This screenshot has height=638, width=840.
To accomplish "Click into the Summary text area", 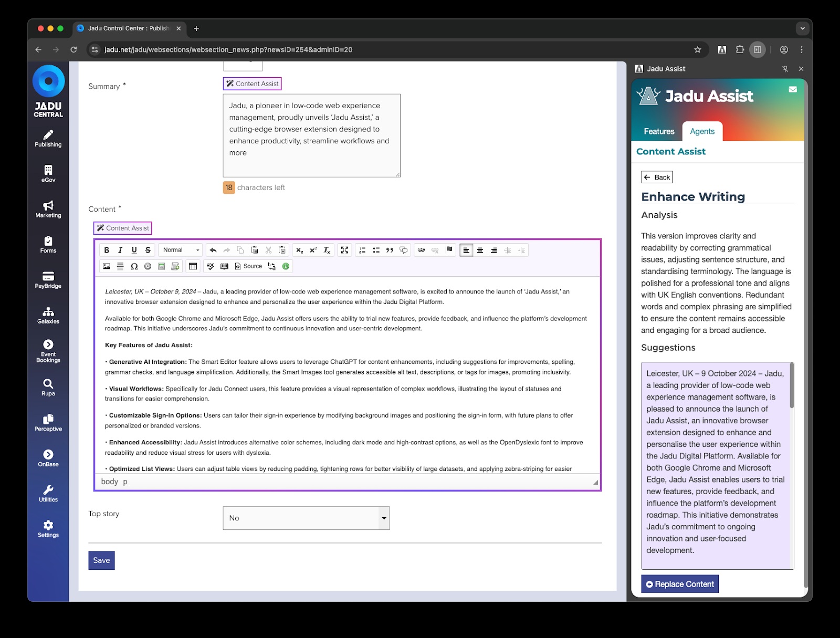I will coord(312,135).
